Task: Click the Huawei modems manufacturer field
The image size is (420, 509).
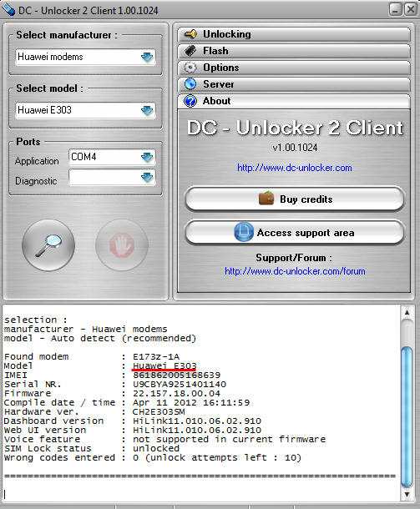Action: 85,57
